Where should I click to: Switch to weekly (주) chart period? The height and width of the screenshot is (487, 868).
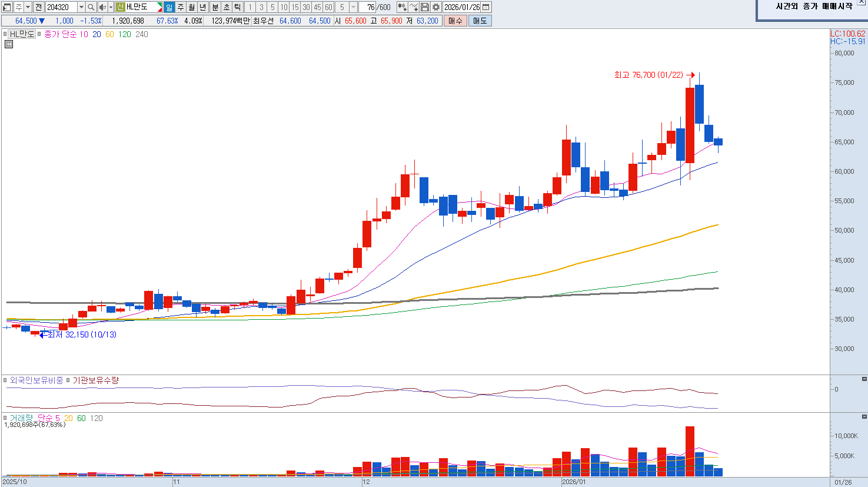pyautogui.click(x=181, y=7)
